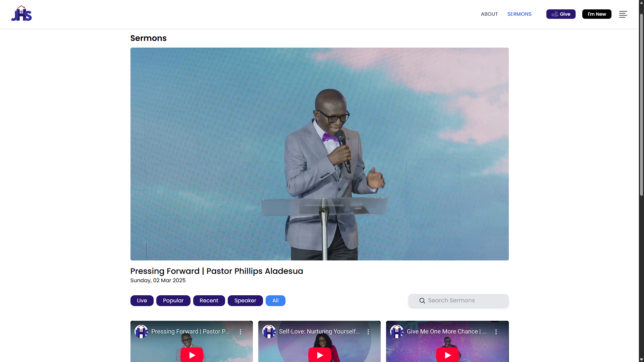The height and width of the screenshot is (362, 644).
Task: Click the Give Me One More Chance channel avatar
Action: (x=397, y=331)
